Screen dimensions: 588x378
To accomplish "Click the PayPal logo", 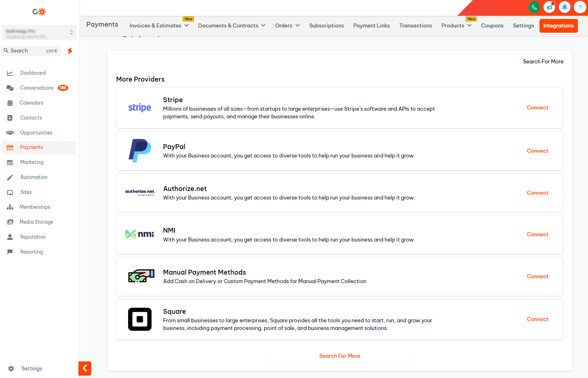I will (140, 151).
